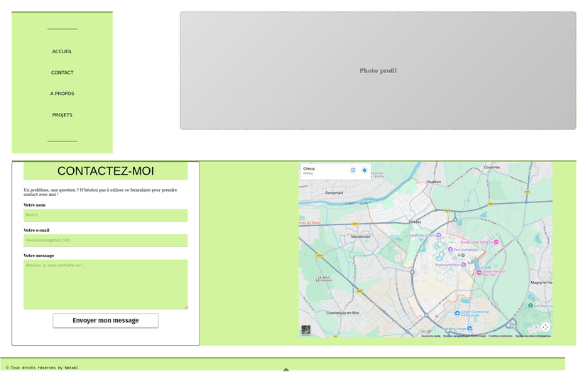This screenshot has width=588, height=382.
Task: Open larger map icon in Chessy card
Action: [x=353, y=170]
